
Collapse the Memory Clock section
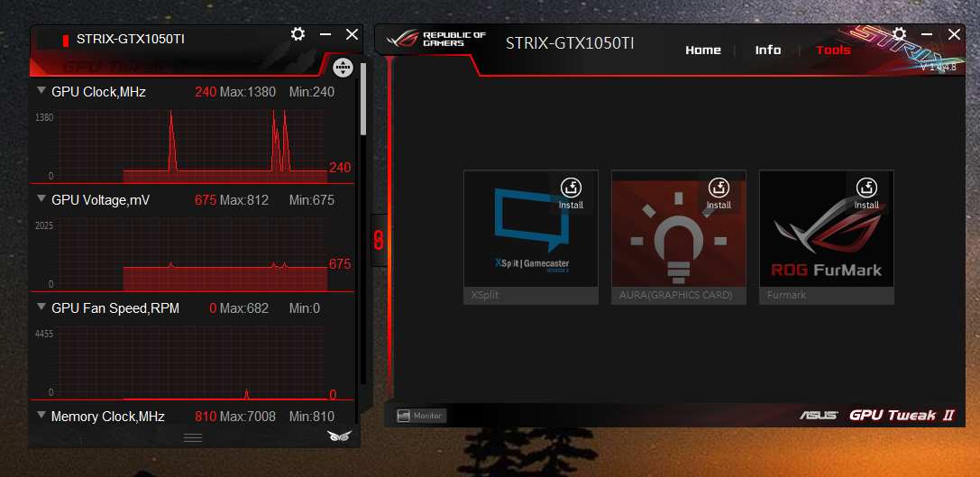pos(41,415)
